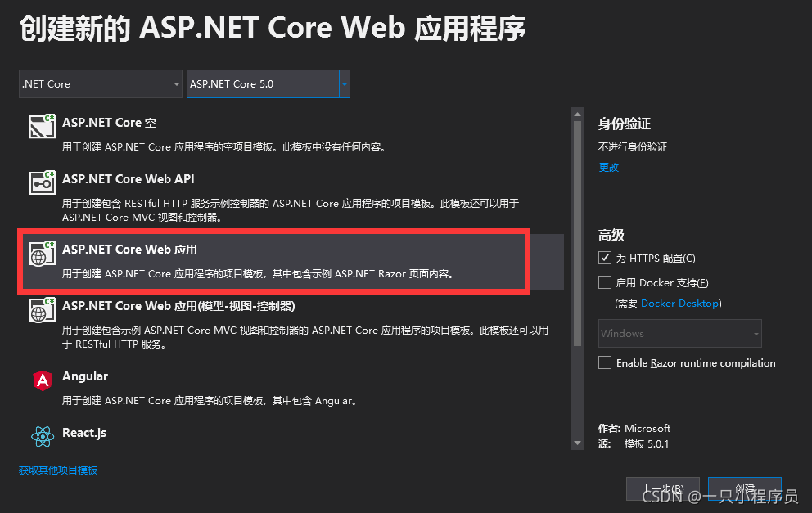
Task: Click the 模板 5.0.1 source text
Action: [x=647, y=444]
